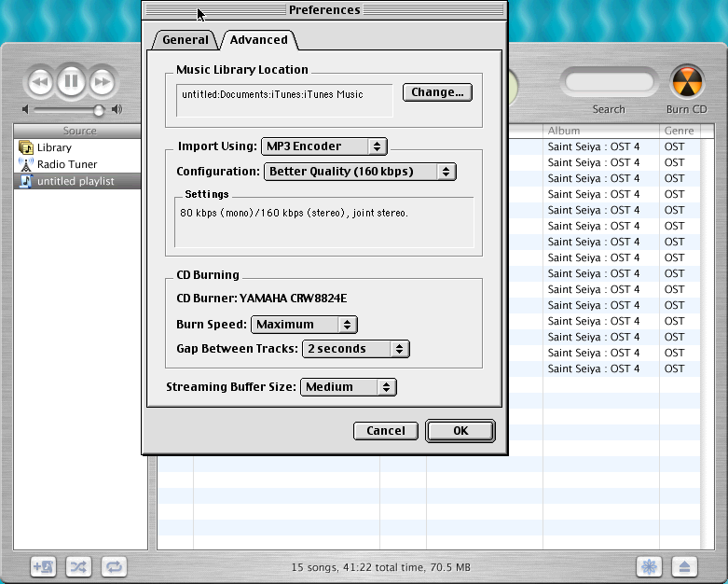This screenshot has width=728, height=584.
Task: Click the low volume speaker icon
Action: point(25,110)
